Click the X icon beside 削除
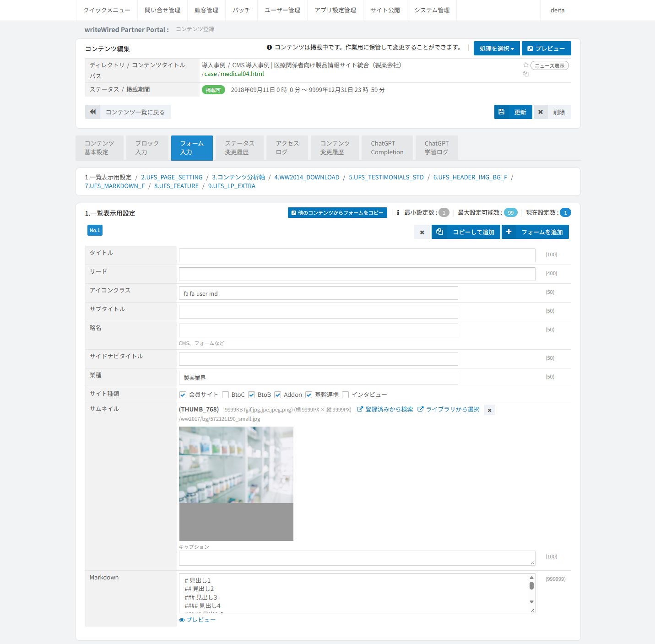 541,112
